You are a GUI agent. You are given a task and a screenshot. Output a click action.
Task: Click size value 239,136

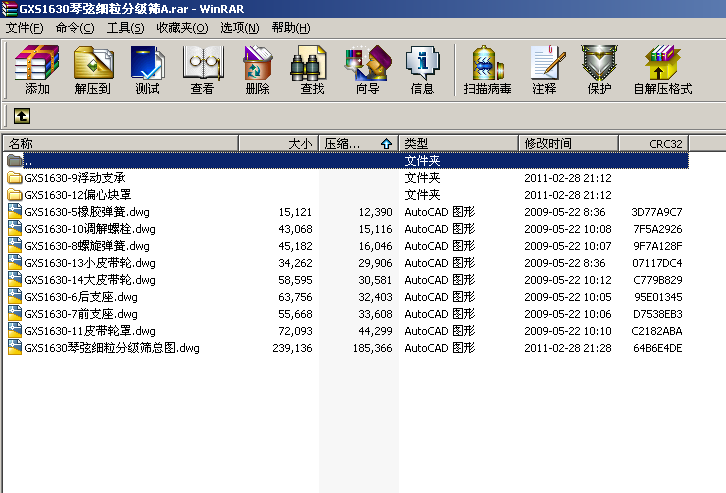coord(292,348)
